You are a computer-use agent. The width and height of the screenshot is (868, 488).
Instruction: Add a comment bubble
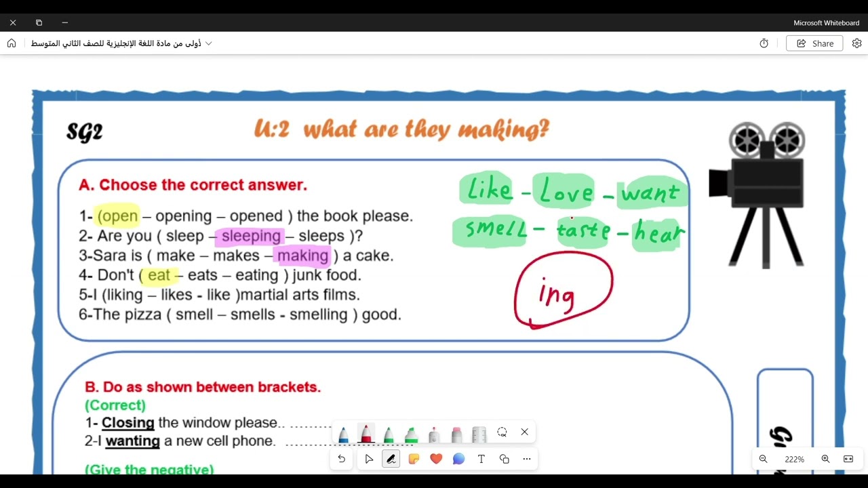(458, 459)
